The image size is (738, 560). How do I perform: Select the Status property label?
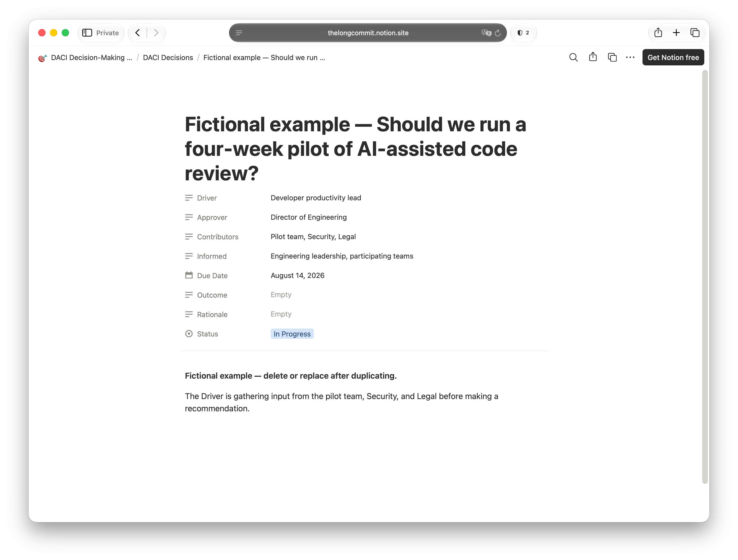(207, 334)
